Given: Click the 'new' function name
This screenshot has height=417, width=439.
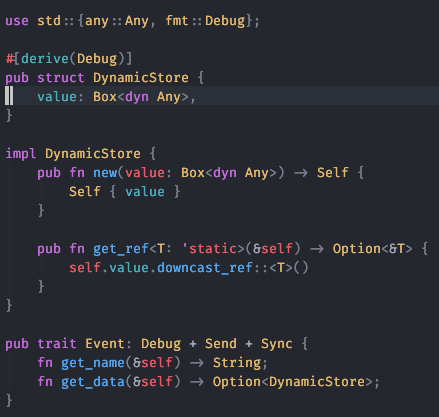Looking at the screenshot, I should tap(105, 173).
